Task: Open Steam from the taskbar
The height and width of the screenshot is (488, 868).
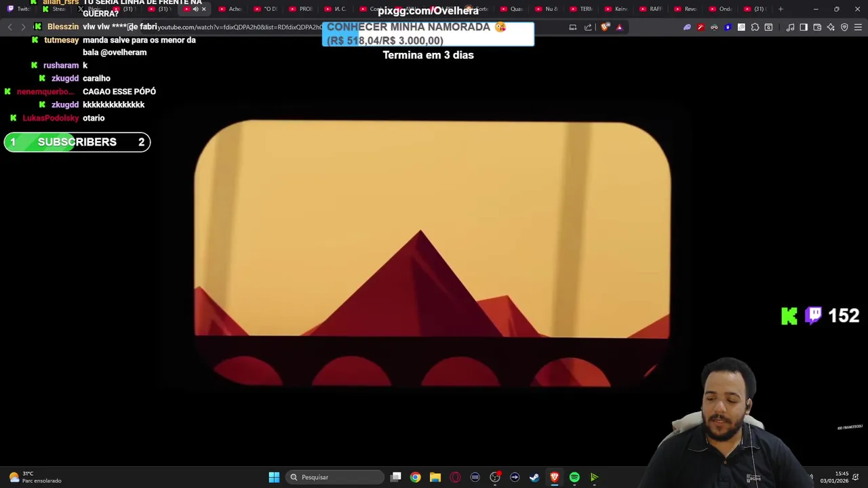Action: tap(534, 477)
